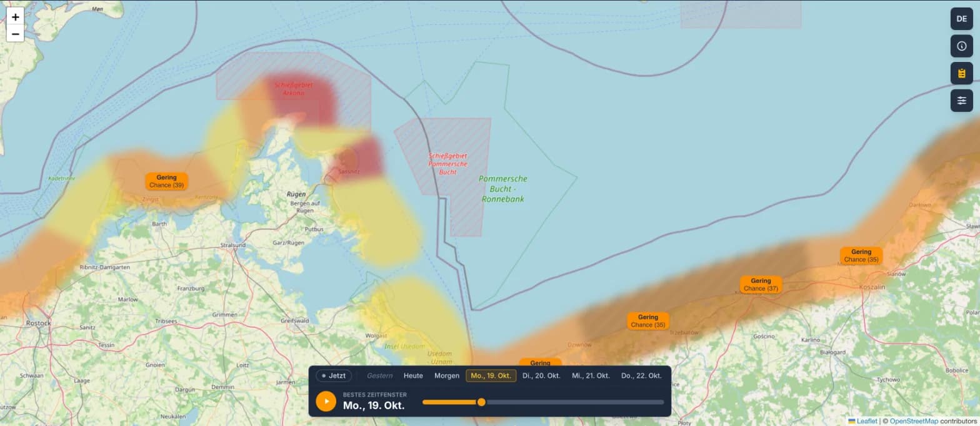Click the Jetzt button

click(x=334, y=376)
